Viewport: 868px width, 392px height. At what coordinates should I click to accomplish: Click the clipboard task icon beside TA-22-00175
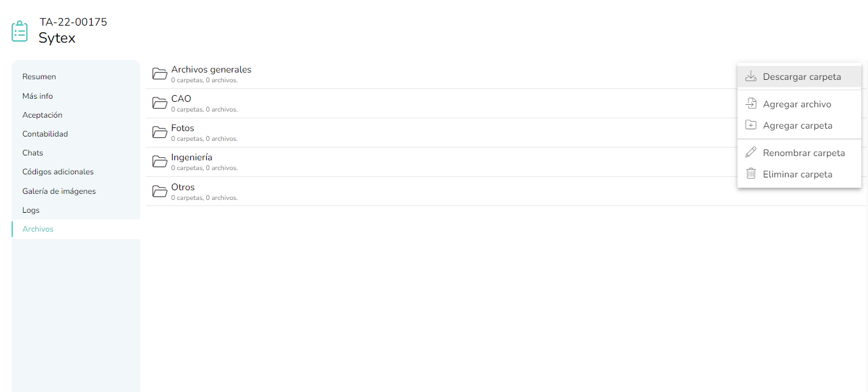pos(20,32)
